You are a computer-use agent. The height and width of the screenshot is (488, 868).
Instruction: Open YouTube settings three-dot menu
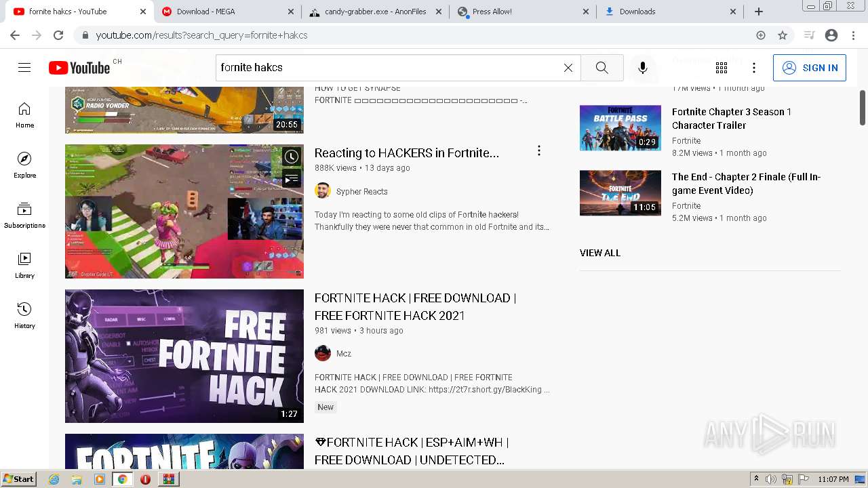tap(754, 68)
